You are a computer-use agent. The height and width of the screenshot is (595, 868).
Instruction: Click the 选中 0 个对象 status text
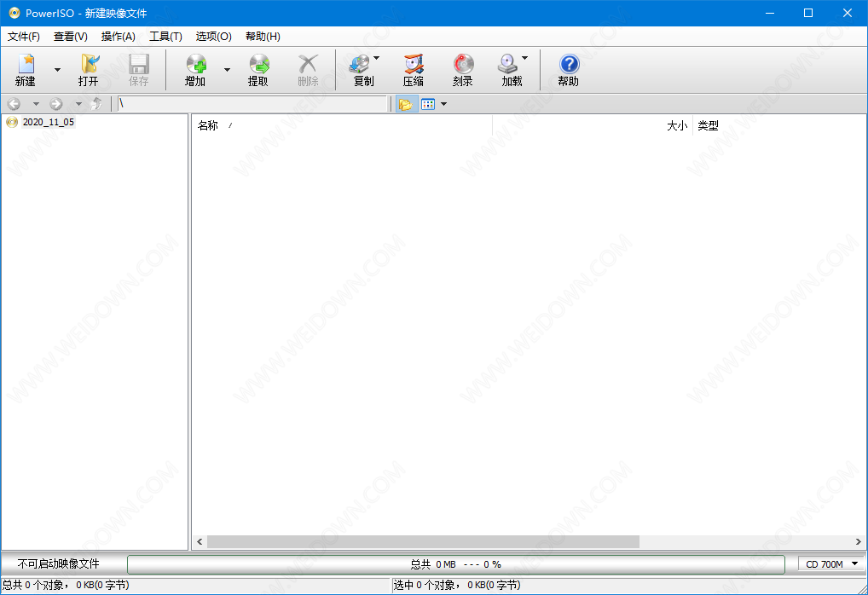click(457, 585)
